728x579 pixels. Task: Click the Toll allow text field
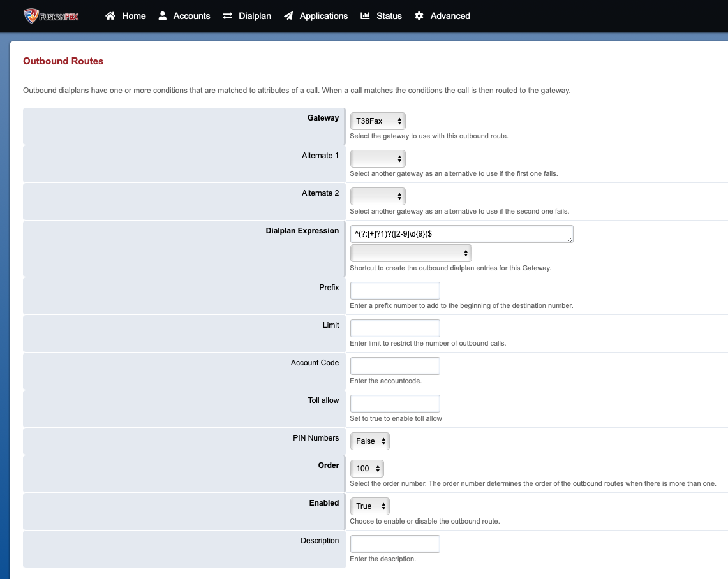click(x=395, y=404)
